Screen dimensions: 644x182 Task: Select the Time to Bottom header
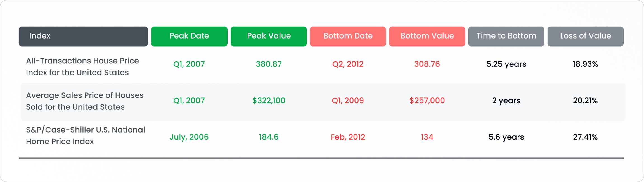click(506, 36)
